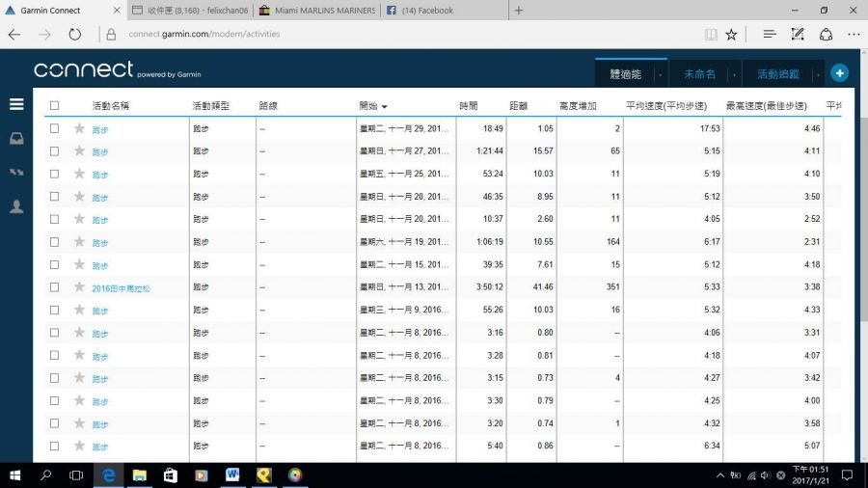Open the 跑步 activity with distance 8.95
Image resolution: width=868 pixels, height=488 pixels.
99,198
